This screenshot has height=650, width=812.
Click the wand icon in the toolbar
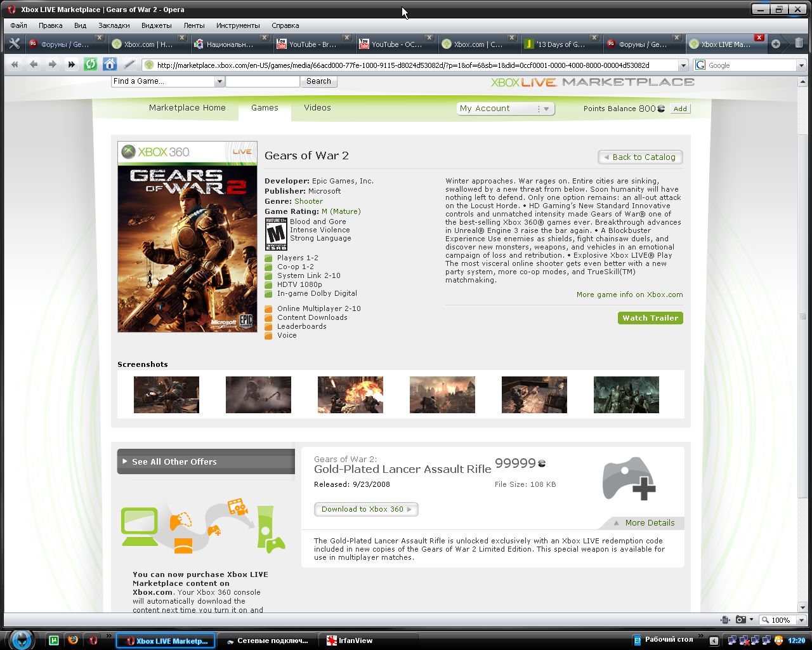[129, 64]
